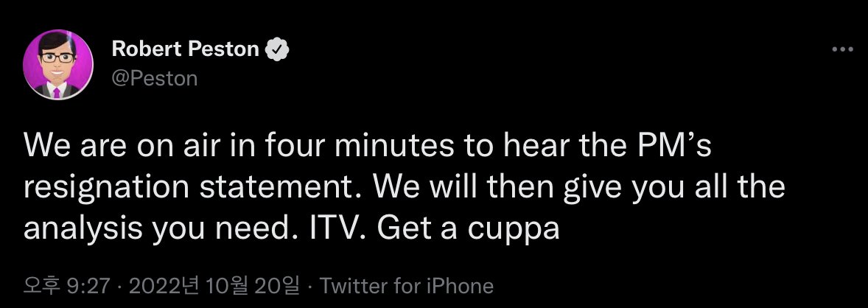This screenshot has height=308, width=868.
Task: Open the Twitter for iPhone source link
Action: tap(407, 285)
